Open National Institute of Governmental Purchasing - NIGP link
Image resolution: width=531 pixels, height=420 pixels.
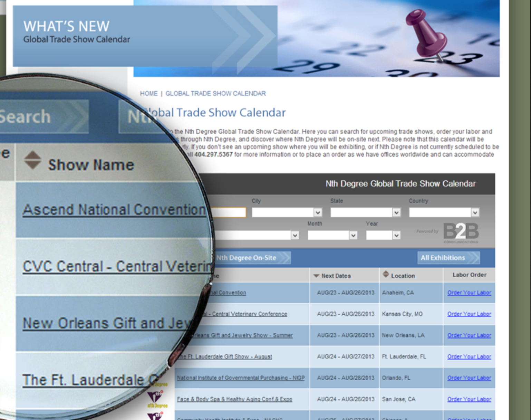point(241,378)
